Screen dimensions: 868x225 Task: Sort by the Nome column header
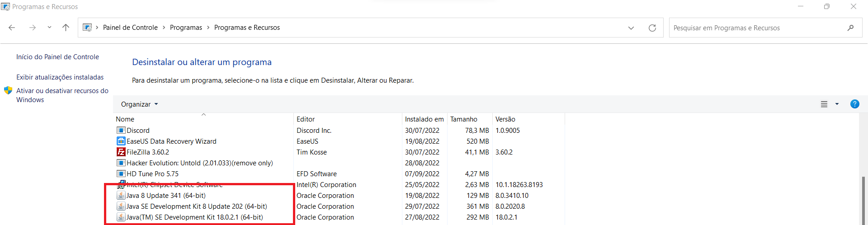click(203, 119)
